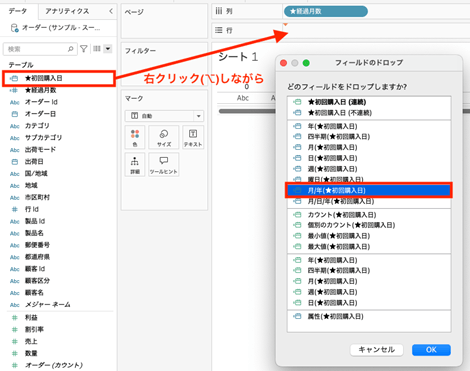Click the OK button in the drop dialog
470x371 pixels.
click(x=431, y=350)
